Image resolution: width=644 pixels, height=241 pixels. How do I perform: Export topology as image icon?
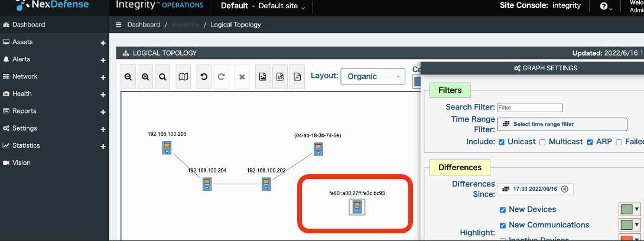point(263,77)
